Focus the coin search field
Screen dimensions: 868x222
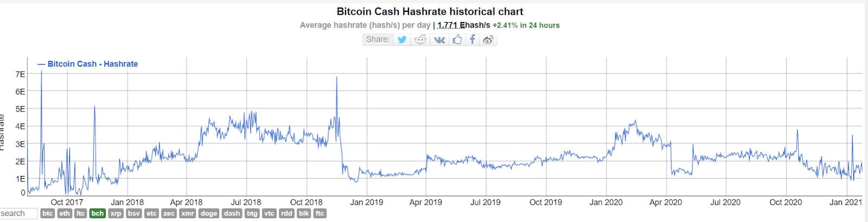tap(18, 213)
